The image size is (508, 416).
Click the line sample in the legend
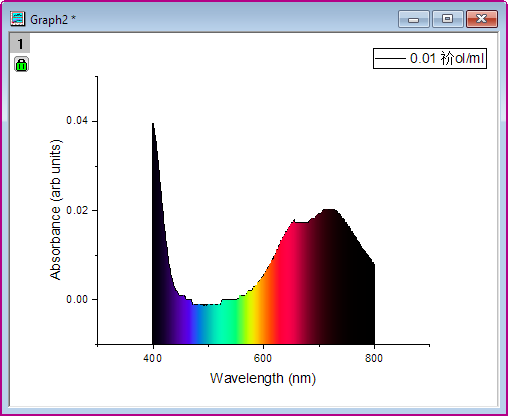390,59
